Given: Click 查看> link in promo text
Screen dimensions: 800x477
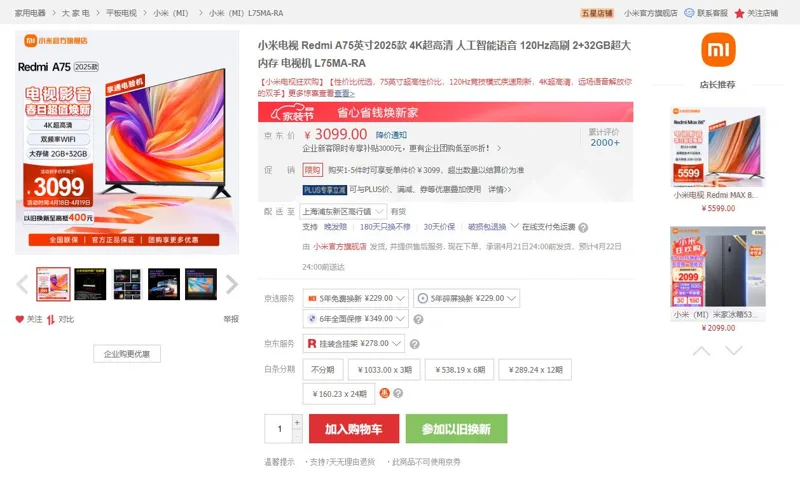Looking at the screenshot, I should click(x=344, y=93).
